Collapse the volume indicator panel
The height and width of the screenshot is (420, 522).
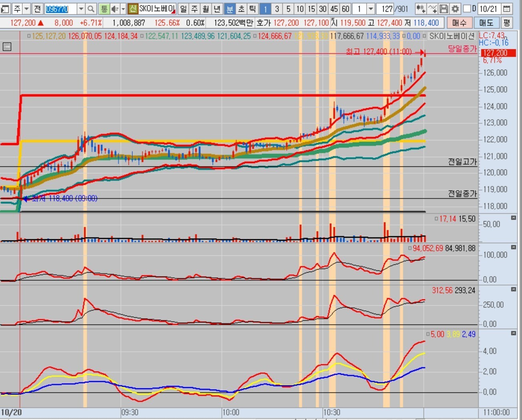pyautogui.click(x=514, y=218)
